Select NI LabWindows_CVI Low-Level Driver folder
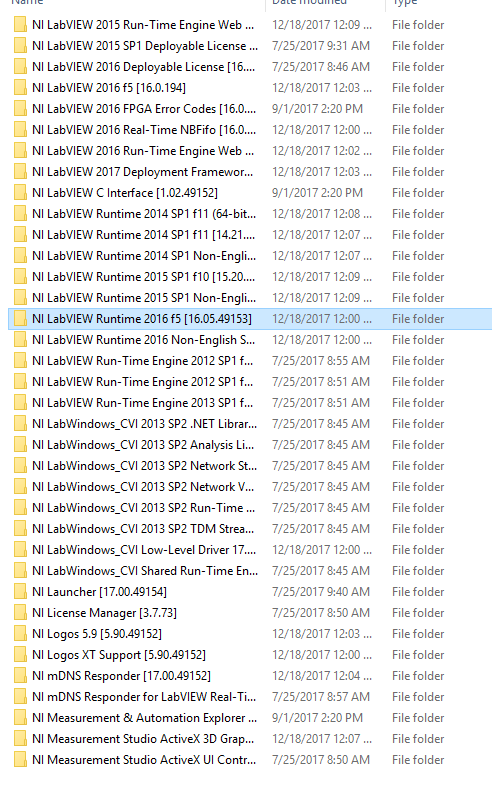Screen dimensions: 492x786 144,550
